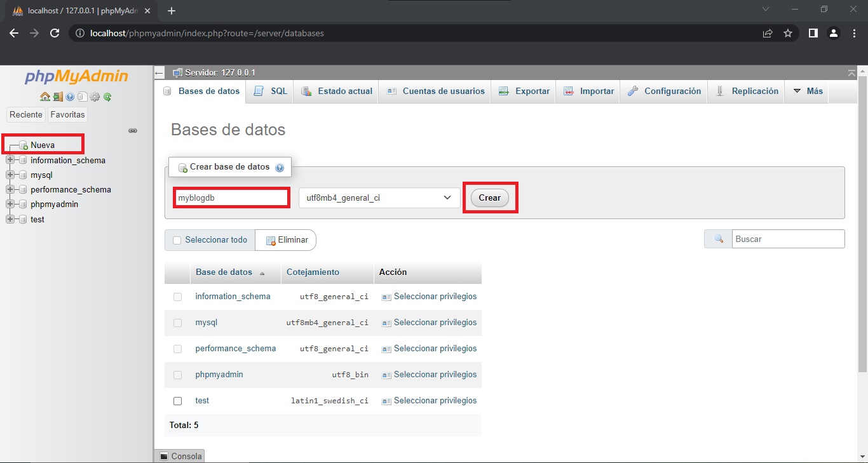Image resolution: width=868 pixels, height=463 pixels.
Task: Open the browser side panel icon
Action: (813, 33)
